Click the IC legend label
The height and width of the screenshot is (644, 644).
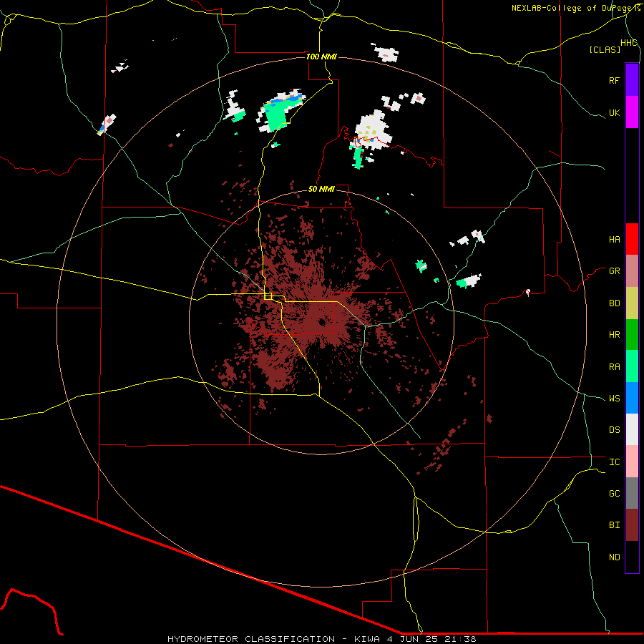click(x=614, y=462)
